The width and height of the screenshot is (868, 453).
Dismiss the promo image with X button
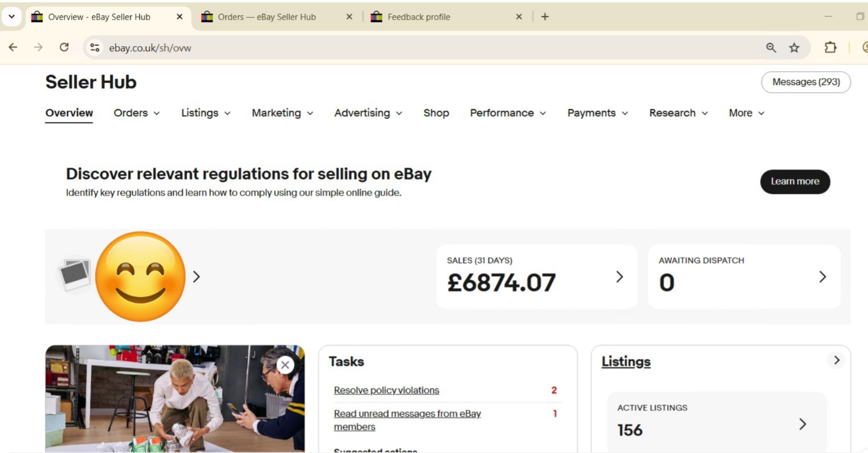click(286, 365)
